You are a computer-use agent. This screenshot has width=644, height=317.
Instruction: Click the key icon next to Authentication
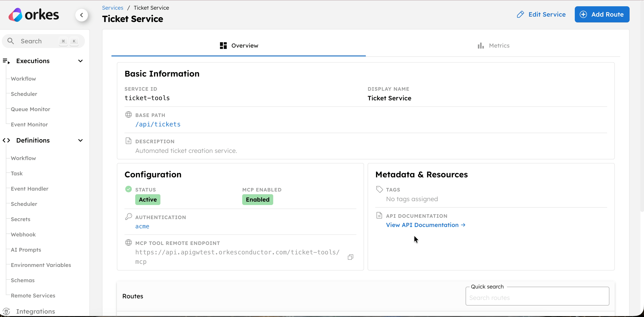point(129,216)
